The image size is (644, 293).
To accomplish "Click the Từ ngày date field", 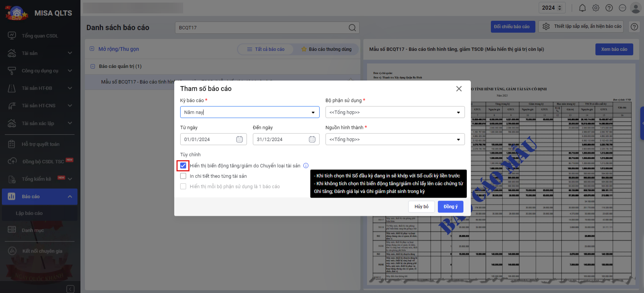I will click(x=214, y=139).
